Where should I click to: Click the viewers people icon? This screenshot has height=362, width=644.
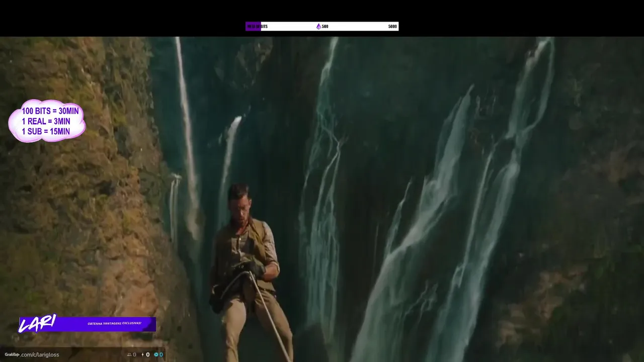tap(129, 355)
